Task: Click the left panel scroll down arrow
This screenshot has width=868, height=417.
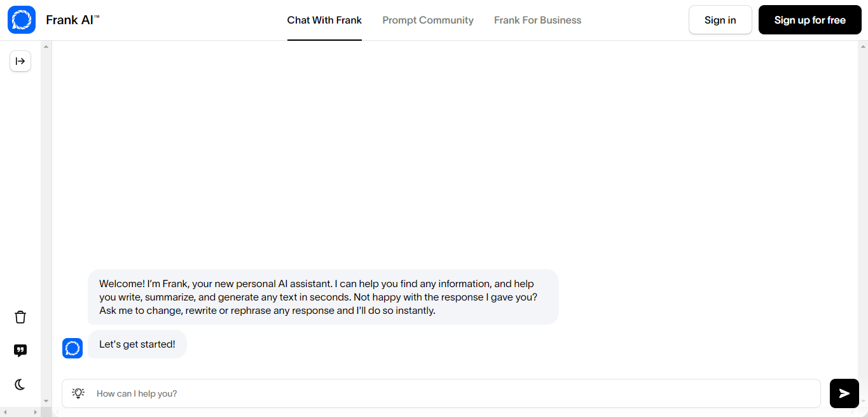Action: click(x=46, y=400)
